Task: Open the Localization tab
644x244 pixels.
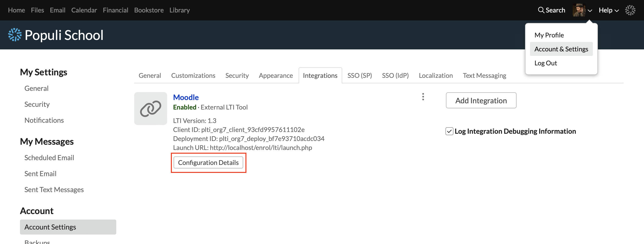Action: [x=436, y=76]
